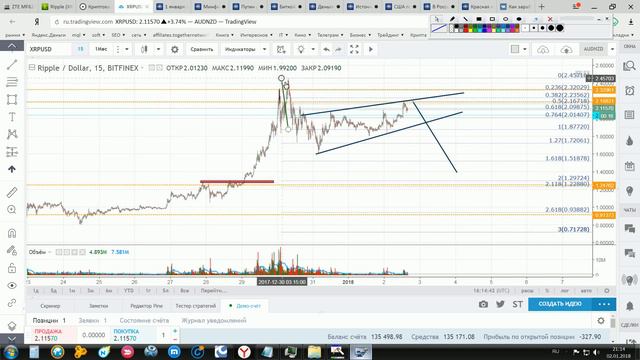Open the Fibonacci/pitchfork tools group

[x=12, y=82]
